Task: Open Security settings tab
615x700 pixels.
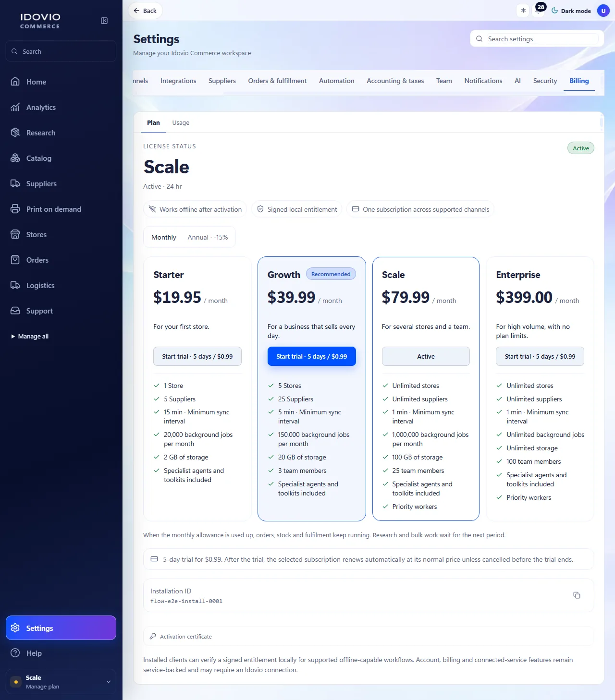Action: click(x=545, y=81)
